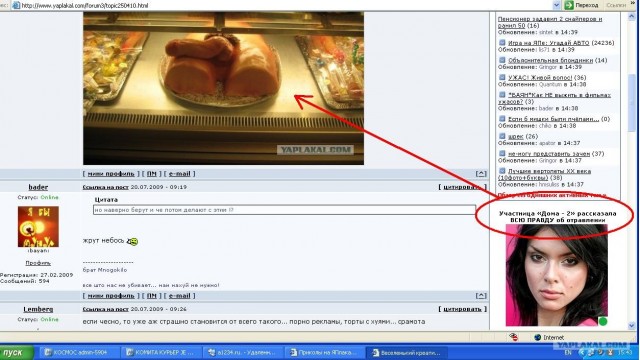640x360 pixels.
Task: Click 'цитировать' on Lemberg's post
Action: (462, 309)
